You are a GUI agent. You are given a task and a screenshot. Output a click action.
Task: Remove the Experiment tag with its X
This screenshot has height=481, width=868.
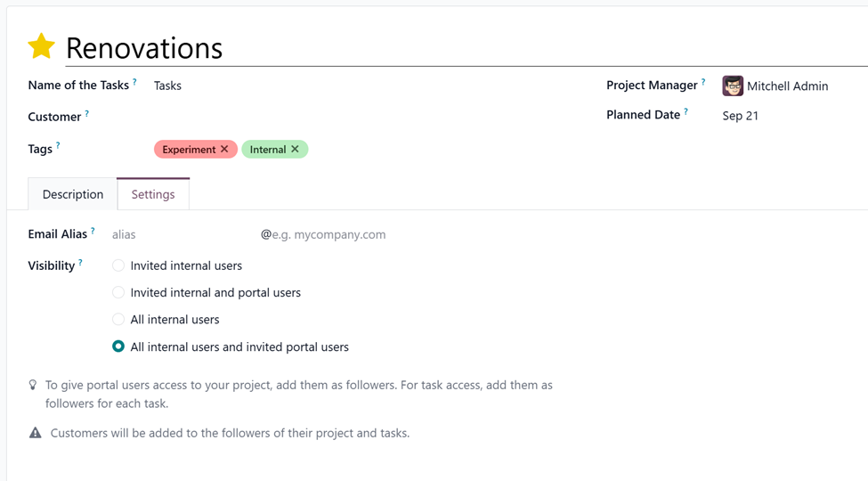[x=224, y=150]
